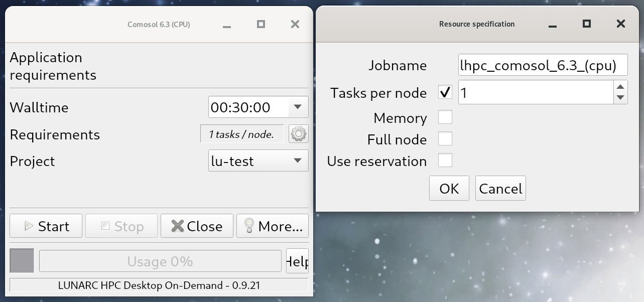Confirm with the OK button
The width and height of the screenshot is (644, 302).
pos(449,188)
